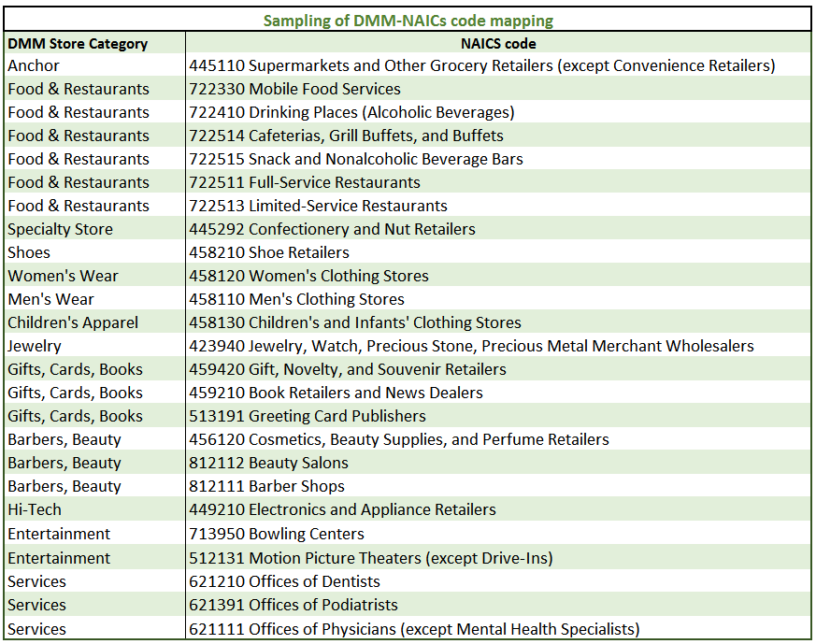Click the 'Hi-Tech' category cell

click(x=35, y=509)
